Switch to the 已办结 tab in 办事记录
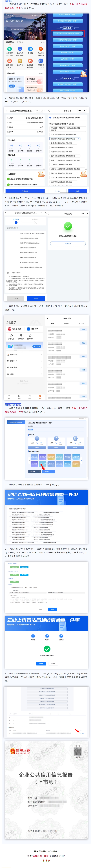The image size is (93, 868). click(82, 323)
